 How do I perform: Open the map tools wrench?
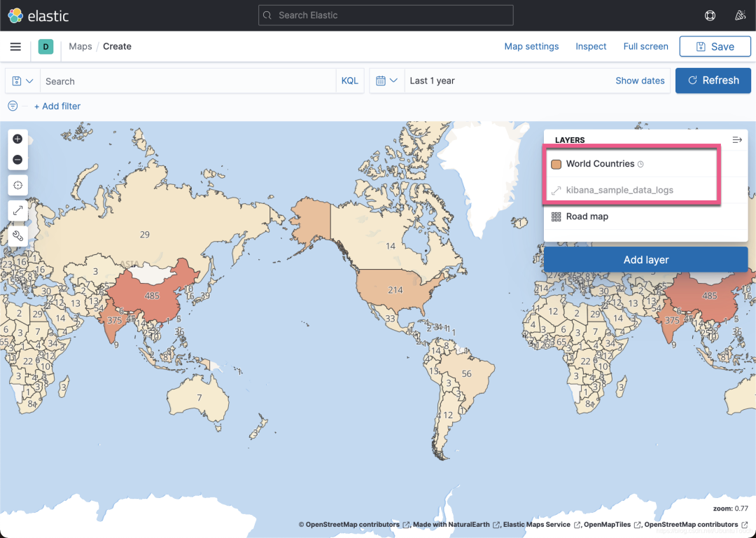click(x=17, y=236)
